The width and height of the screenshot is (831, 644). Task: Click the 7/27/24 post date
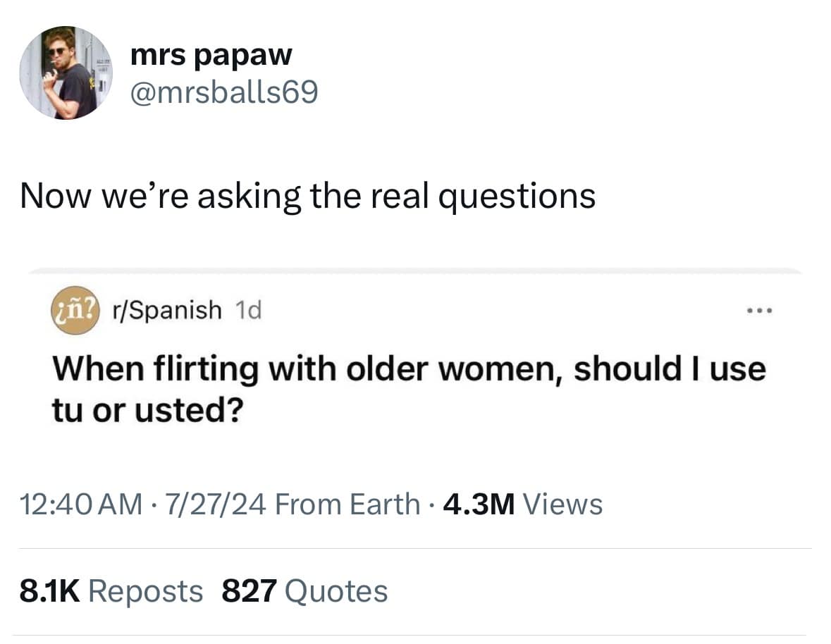point(210,504)
